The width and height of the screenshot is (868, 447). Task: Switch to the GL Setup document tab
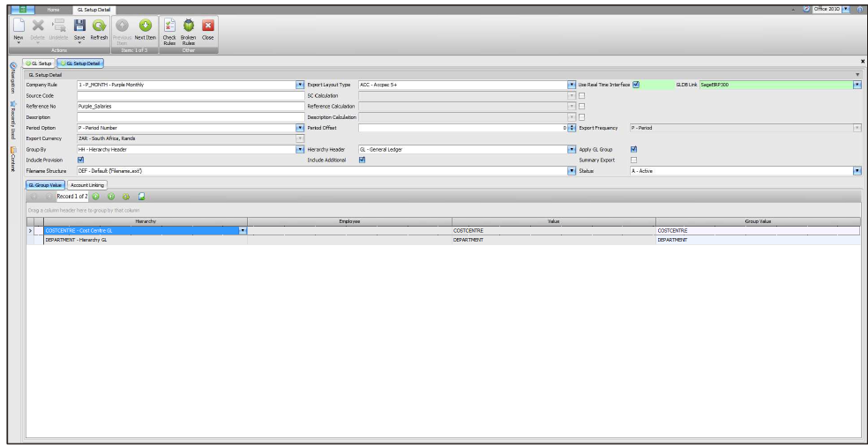click(x=39, y=63)
